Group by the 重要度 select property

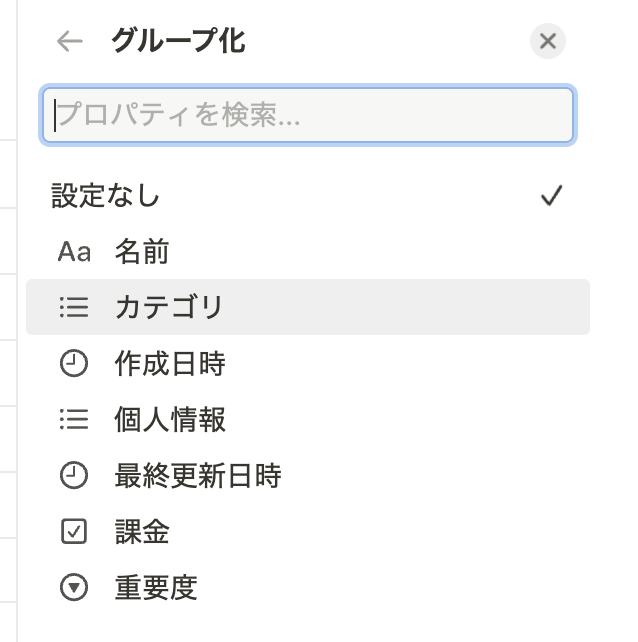click(x=308, y=588)
